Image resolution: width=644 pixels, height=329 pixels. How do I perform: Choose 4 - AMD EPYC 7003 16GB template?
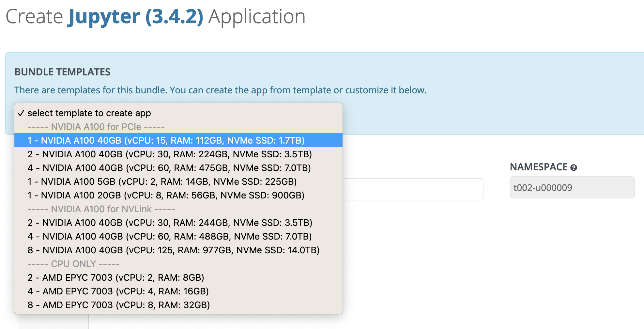(x=178, y=291)
